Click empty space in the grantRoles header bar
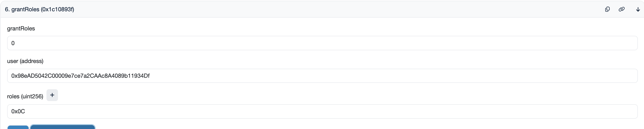Image resolution: width=644 pixels, height=129 pixels. (325, 9)
